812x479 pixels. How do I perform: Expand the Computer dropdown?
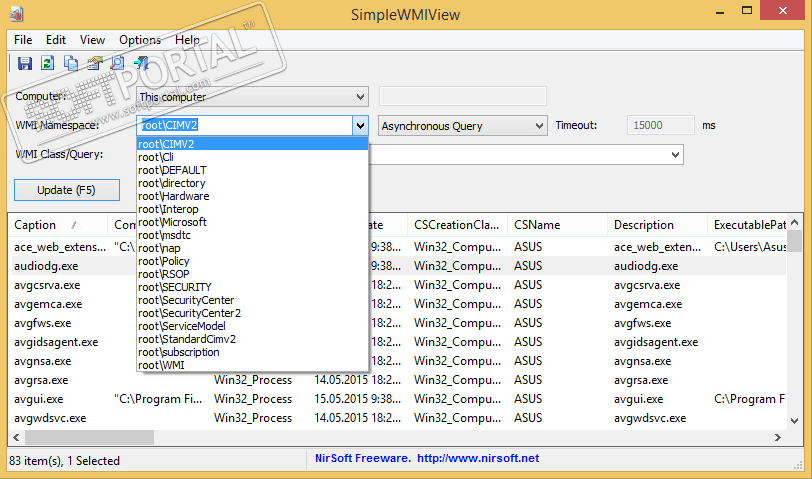(x=360, y=97)
